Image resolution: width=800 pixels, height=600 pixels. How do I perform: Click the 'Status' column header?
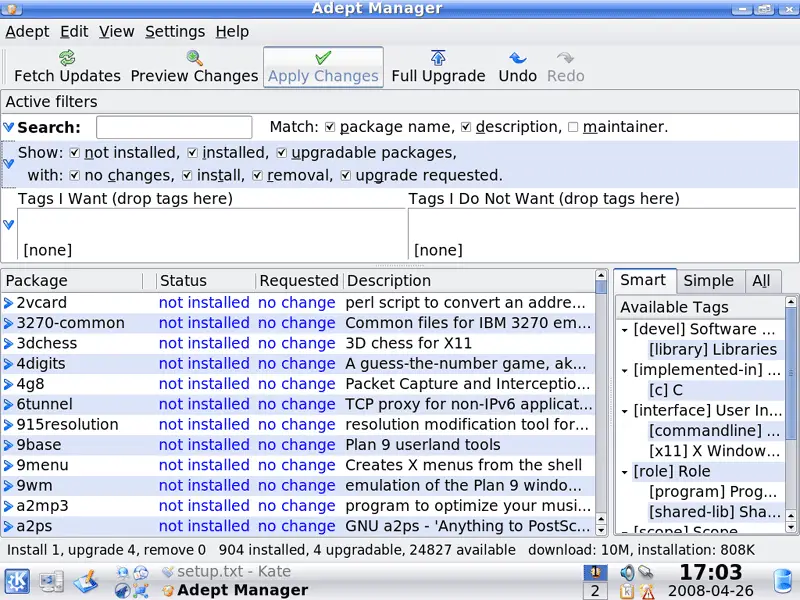click(x=183, y=281)
